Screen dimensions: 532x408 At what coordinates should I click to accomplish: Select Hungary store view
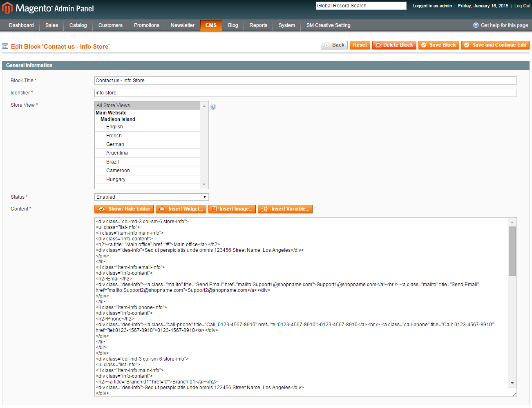coord(147,179)
